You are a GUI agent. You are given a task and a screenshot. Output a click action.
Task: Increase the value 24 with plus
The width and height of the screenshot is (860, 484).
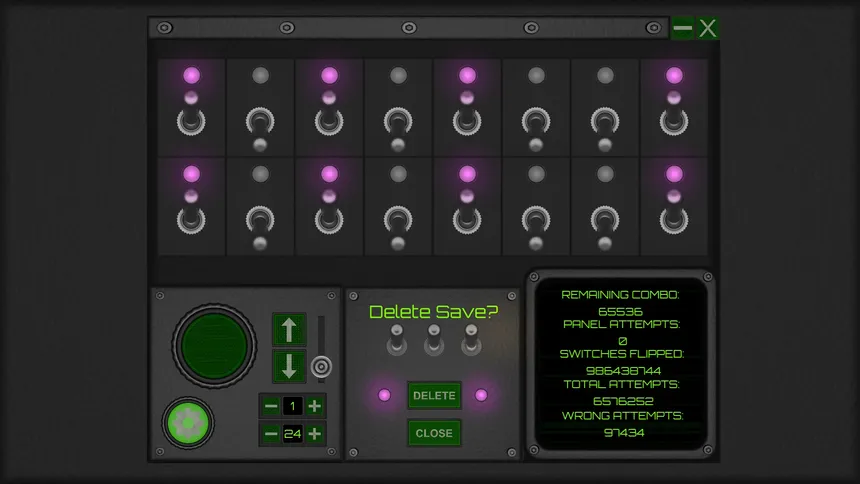pyautogui.click(x=315, y=434)
